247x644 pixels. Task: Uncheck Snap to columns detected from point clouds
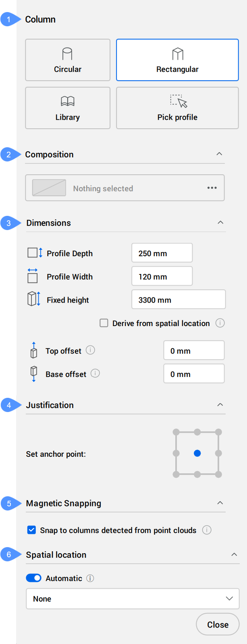point(31,530)
